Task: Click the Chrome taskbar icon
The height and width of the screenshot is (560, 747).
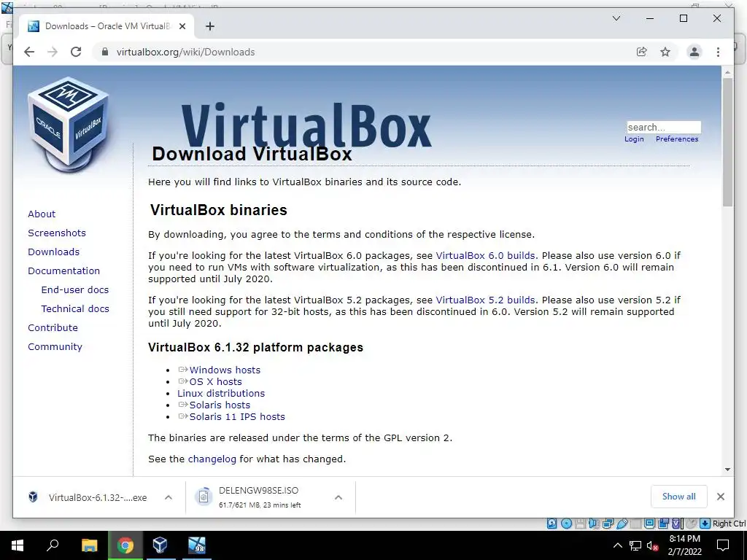Action: (125, 545)
